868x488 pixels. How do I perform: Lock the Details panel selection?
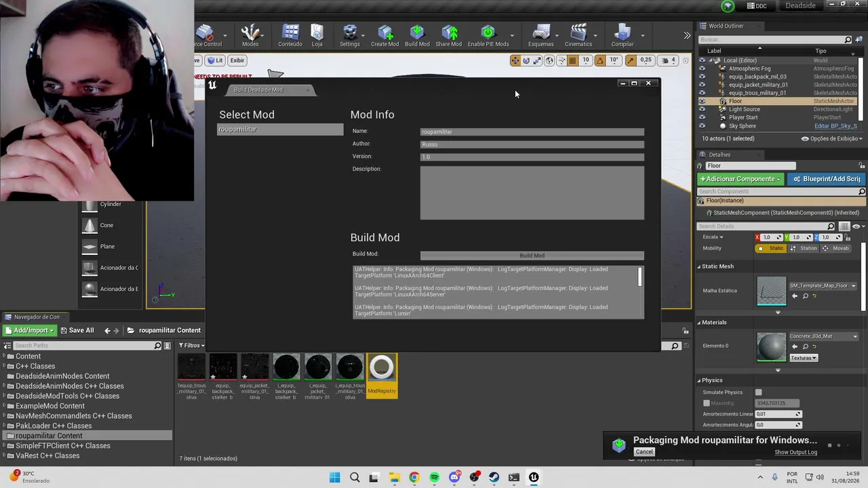[862, 165]
